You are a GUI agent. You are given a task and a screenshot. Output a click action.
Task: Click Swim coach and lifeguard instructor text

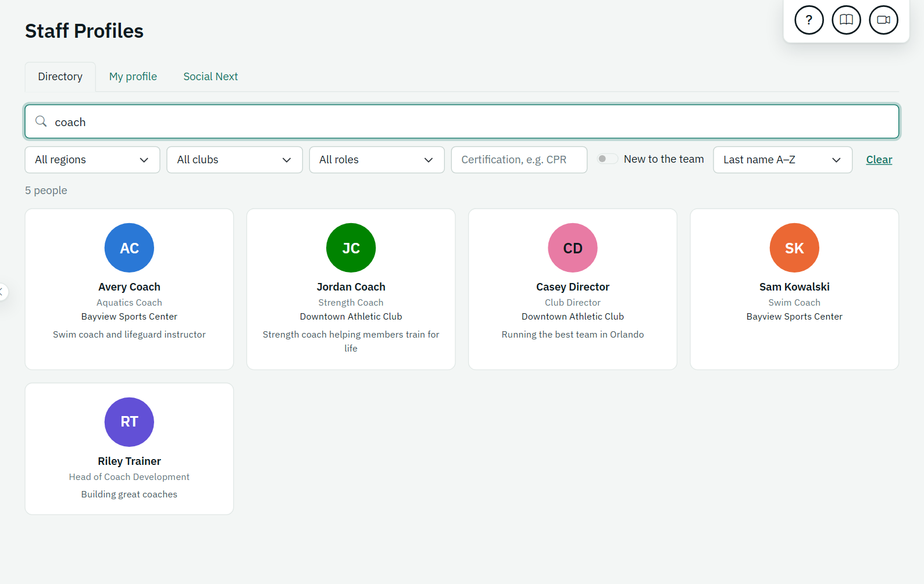129,335
